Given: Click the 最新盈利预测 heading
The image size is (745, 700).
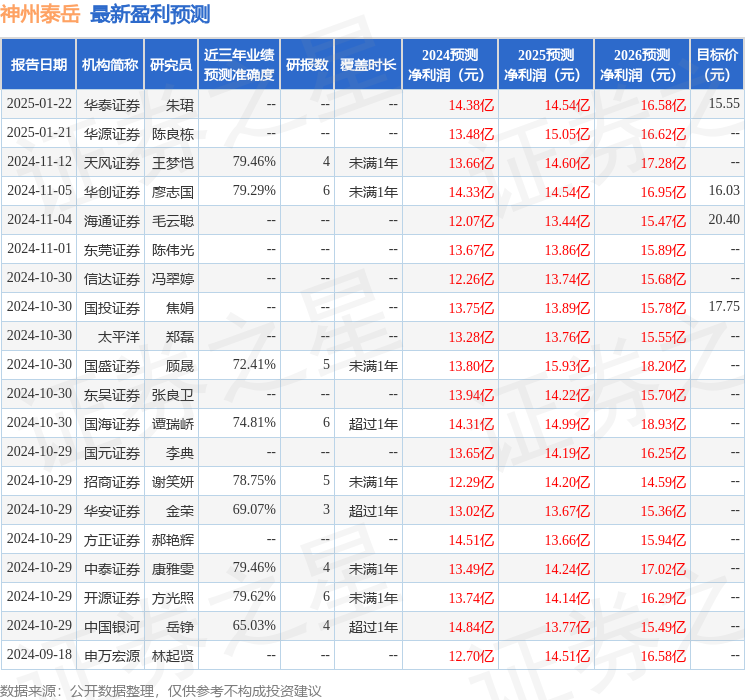Looking at the screenshot, I should coord(150,14).
